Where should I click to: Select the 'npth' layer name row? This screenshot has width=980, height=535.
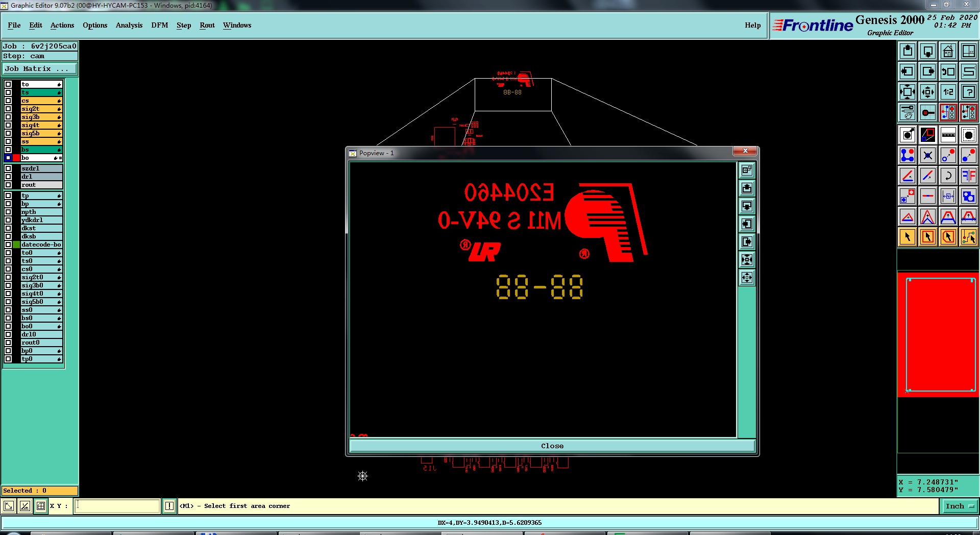coord(41,212)
